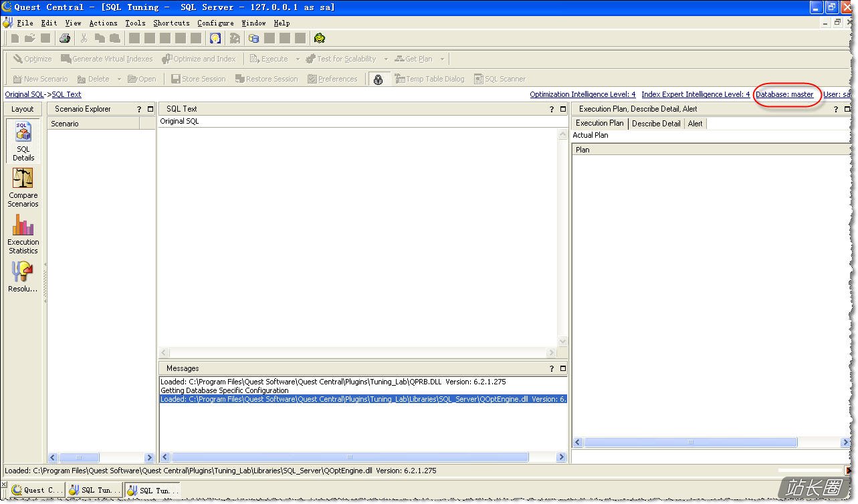Open the View menu
The height and width of the screenshot is (504, 858).
click(73, 23)
